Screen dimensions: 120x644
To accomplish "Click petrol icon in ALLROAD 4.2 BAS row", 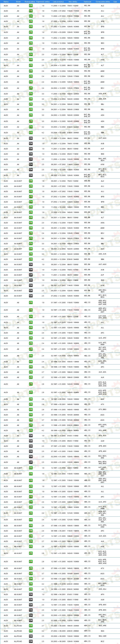I will point(31,631).
